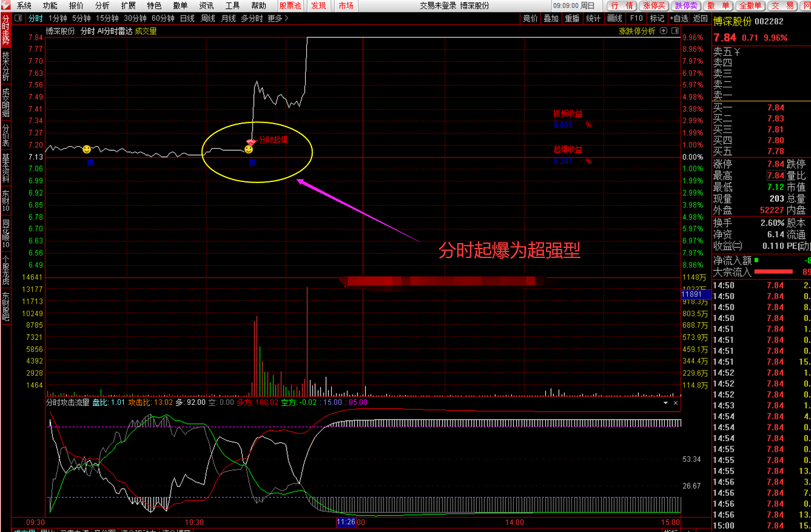Open the 分析 menu
The image size is (811, 532).
[x=102, y=6]
